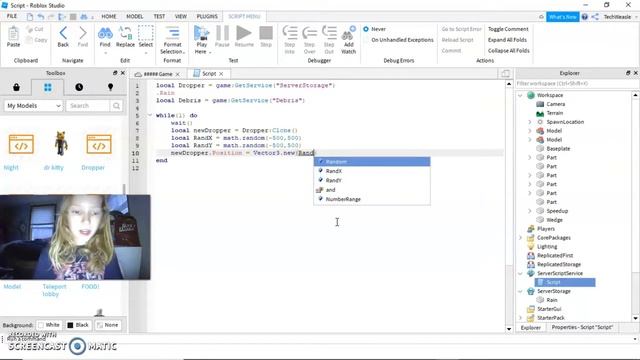Select the Dropper model thumbnail in Toolbox
The width and height of the screenshot is (640, 360).
point(99,144)
